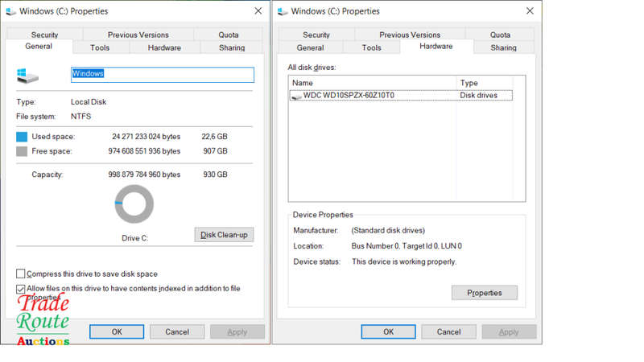This screenshot has height=362, width=644.
Task: Close the right Properties window
Action: click(x=530, y=11)
